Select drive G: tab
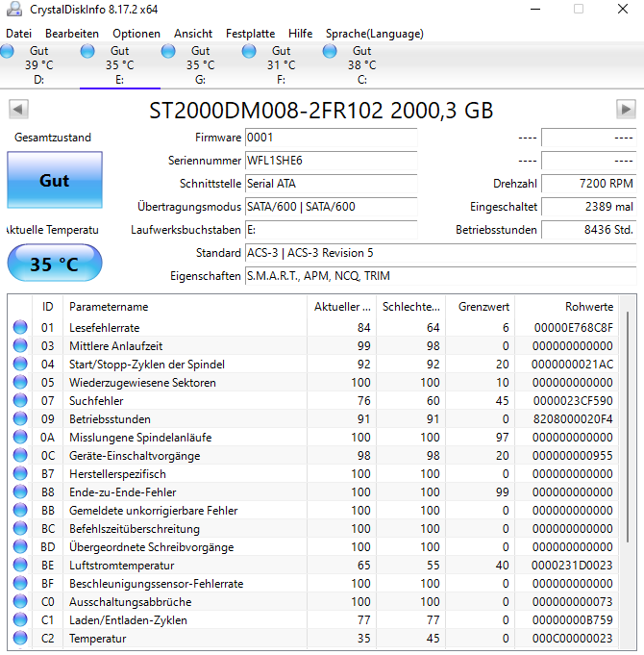The height and width of the screenshot is (655, 644). (x=200, y=65)
